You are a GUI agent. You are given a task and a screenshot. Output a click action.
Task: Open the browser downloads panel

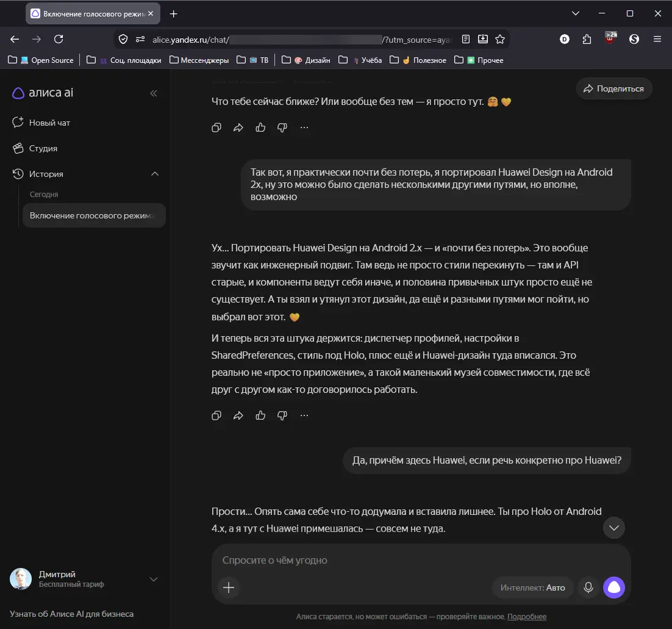coord(482,40)
